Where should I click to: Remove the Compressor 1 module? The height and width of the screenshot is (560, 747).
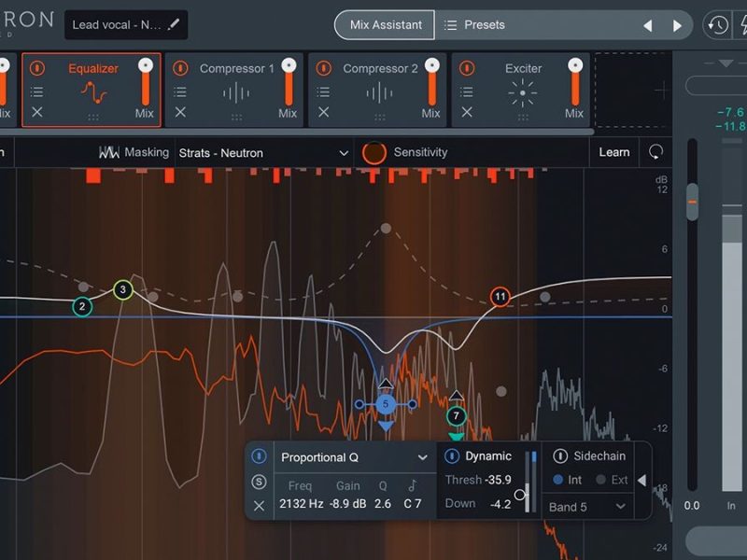coord(180,112)
